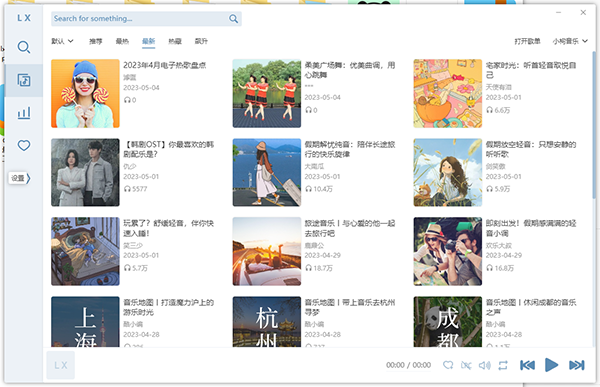600x387 pixels.
Task: Open the search page from sidebar
Action: 24,47
